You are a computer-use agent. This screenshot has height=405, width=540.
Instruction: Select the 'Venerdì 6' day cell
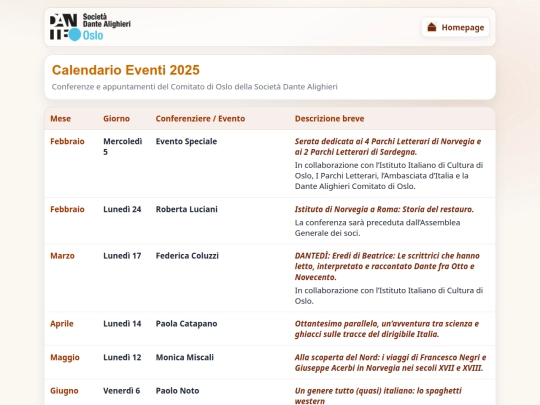tap(122, 391)
